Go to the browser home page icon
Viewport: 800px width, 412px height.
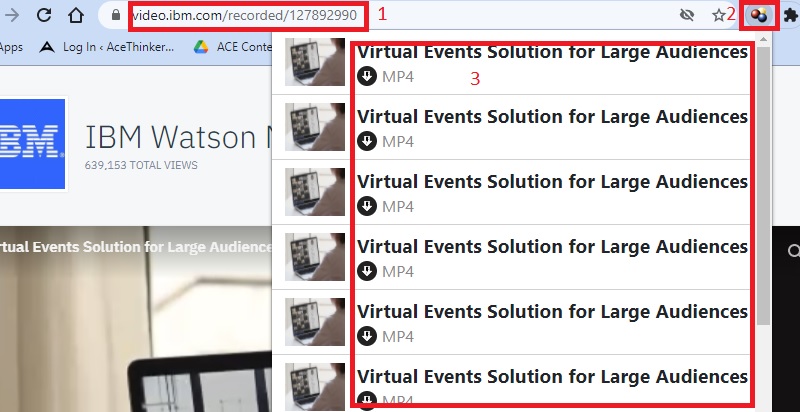tap(76, 15)
